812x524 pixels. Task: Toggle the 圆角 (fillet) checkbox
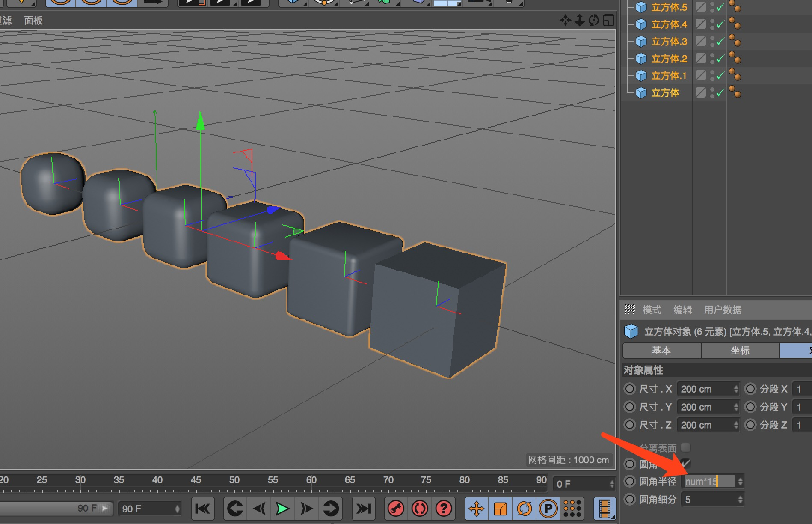pos(686,464)
